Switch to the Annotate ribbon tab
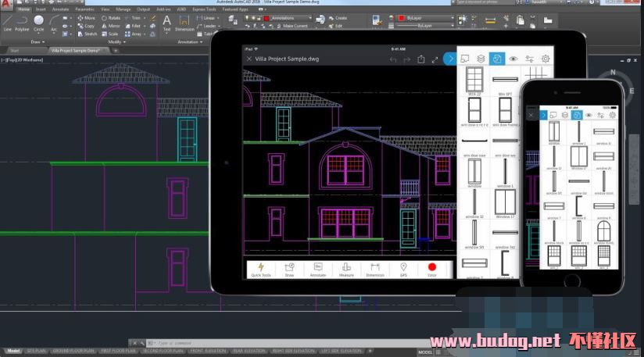This screenshot has width=644, height=357. (x=60, y=9)
